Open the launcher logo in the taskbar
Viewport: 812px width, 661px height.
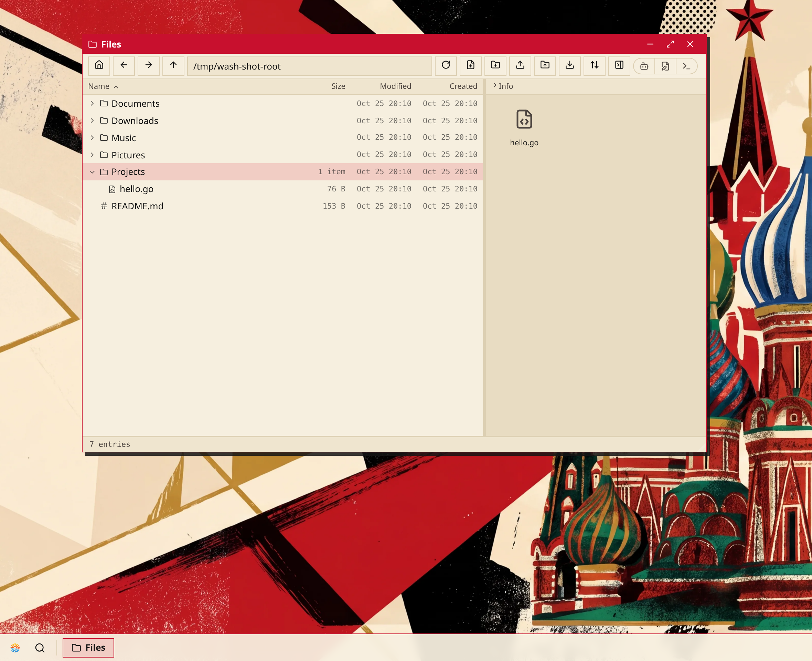[x=15, y=648]
